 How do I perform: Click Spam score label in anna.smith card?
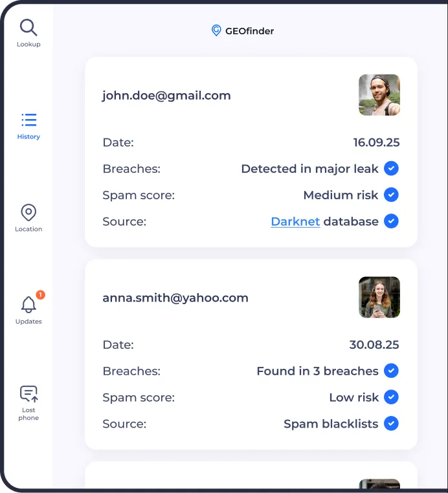pyautogui.click(x=139, y=398)
